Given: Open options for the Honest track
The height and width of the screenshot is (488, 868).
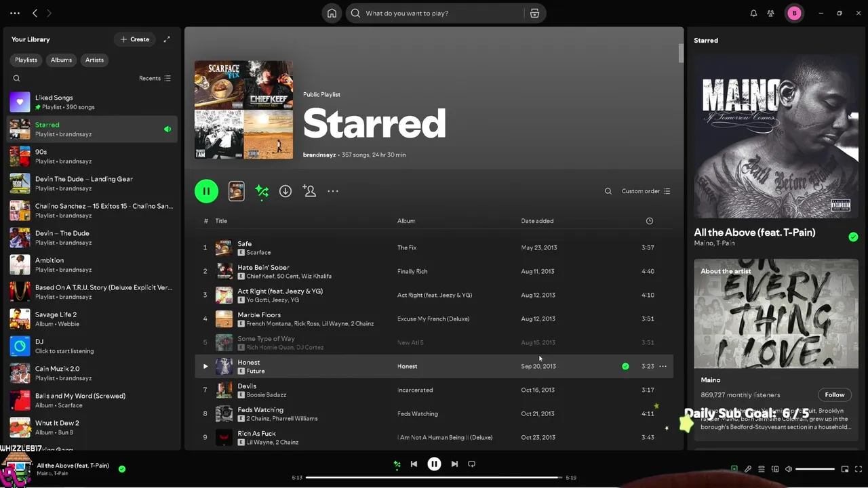Looking at the screenshot, I should 663,366.
